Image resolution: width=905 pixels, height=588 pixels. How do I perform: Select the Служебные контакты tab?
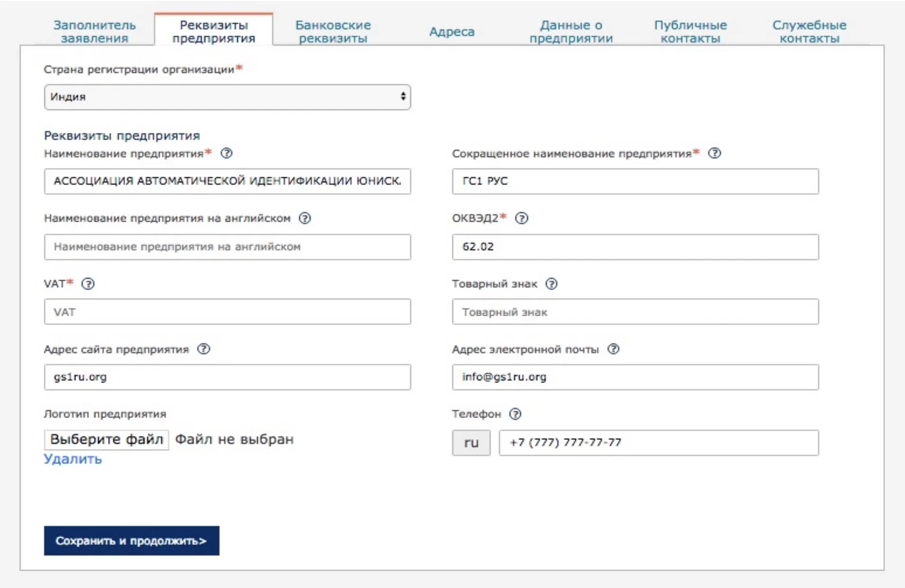click(x=809, y=32)
